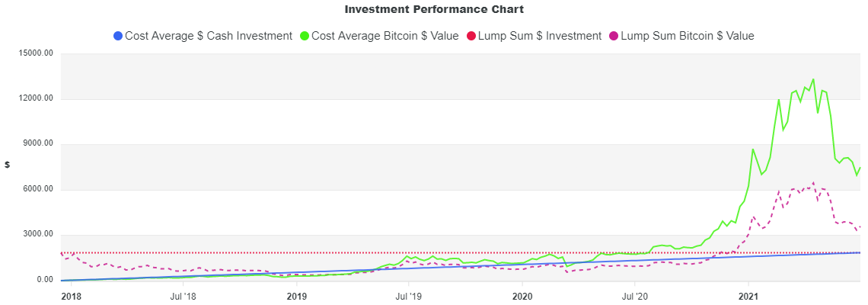This screenshot has width=868, height=305.
Task: Click the blue Cost Average Cash Investment legend dot
Action: coord(118,36)
